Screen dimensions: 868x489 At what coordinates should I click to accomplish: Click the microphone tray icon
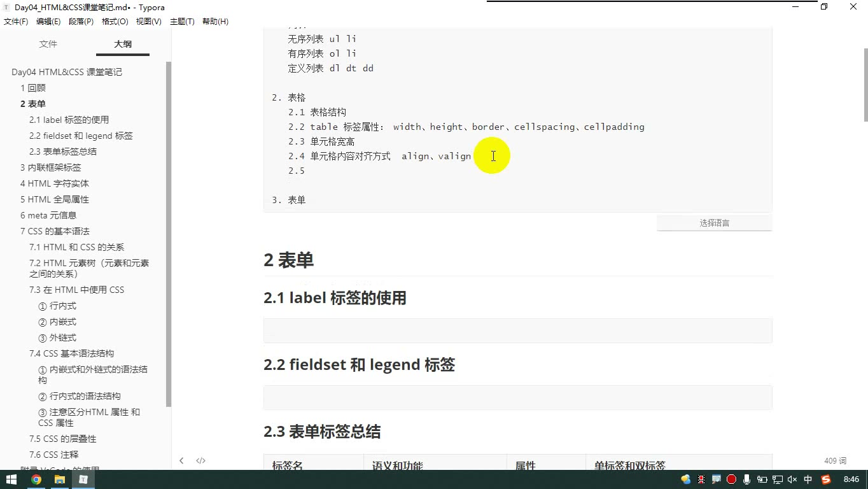(x=746, y=479)
